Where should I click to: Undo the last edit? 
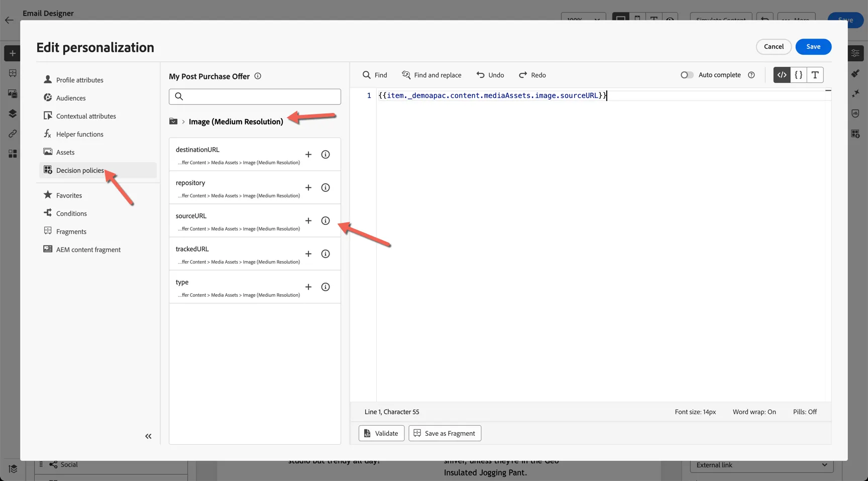pos(490,75)
